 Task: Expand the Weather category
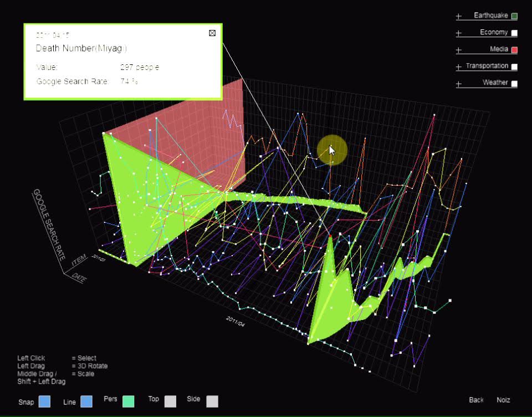[x=458, y=84]
